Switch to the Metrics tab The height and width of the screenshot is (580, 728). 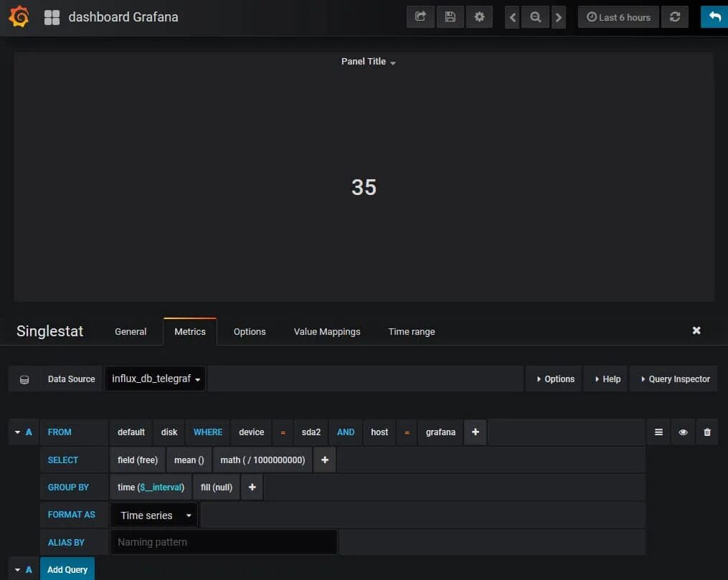(190, 332)
